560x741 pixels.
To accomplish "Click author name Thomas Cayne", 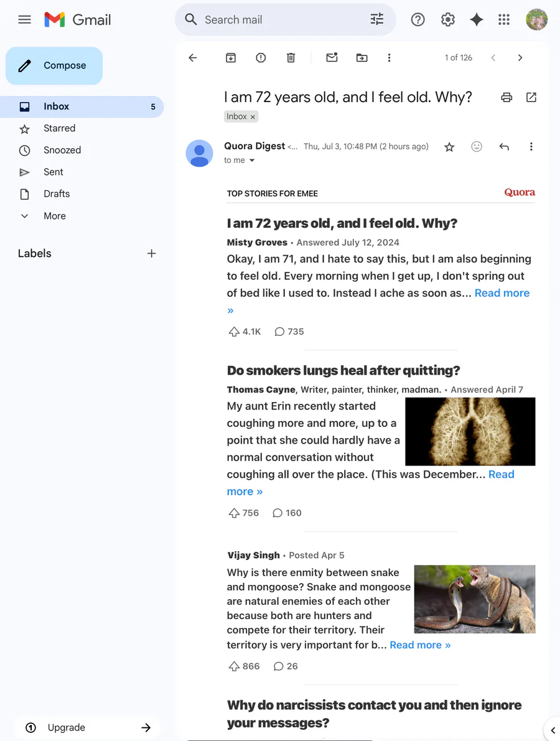I will 261,389.
